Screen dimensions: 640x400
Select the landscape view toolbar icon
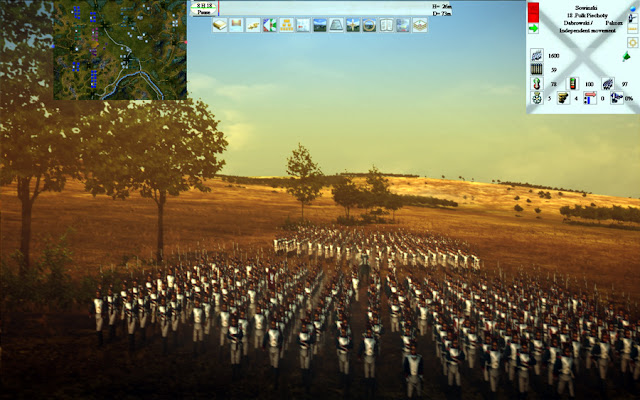tap(320, 25)
